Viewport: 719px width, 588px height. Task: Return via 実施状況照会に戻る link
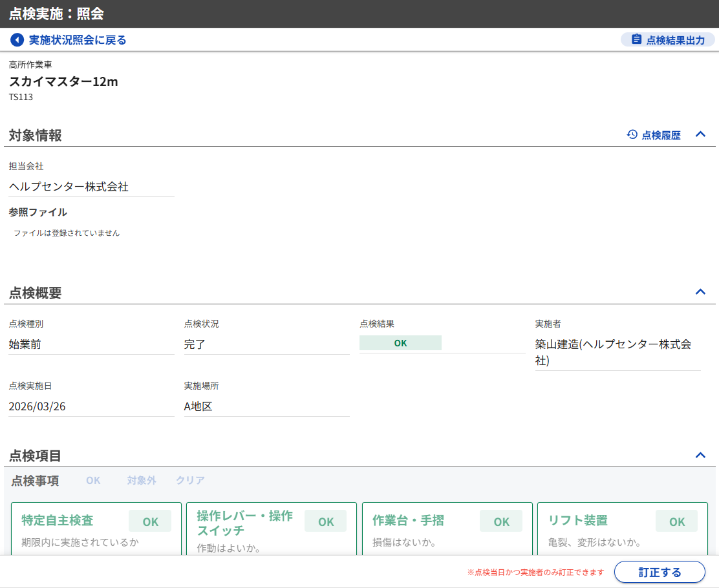[x=77, y=40]
